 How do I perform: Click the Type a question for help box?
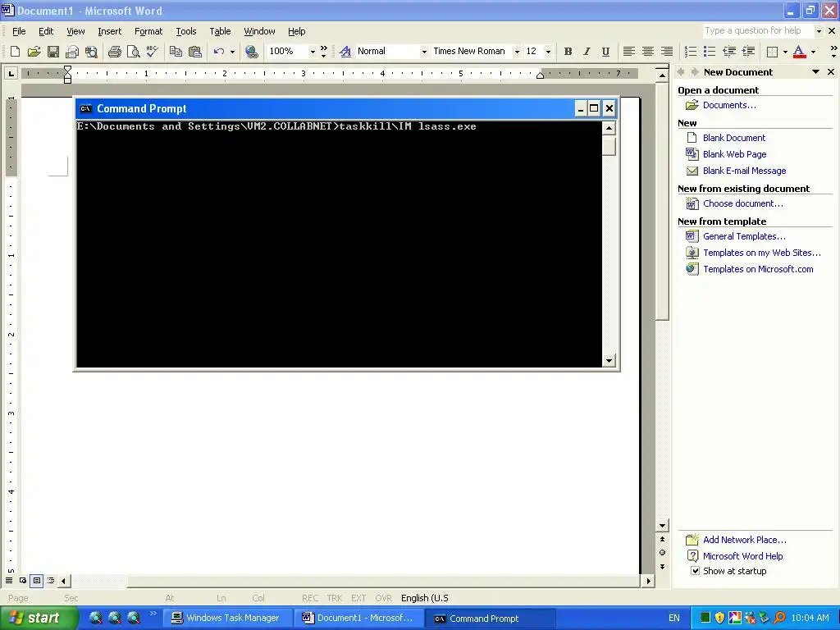[x=758, y=31]
